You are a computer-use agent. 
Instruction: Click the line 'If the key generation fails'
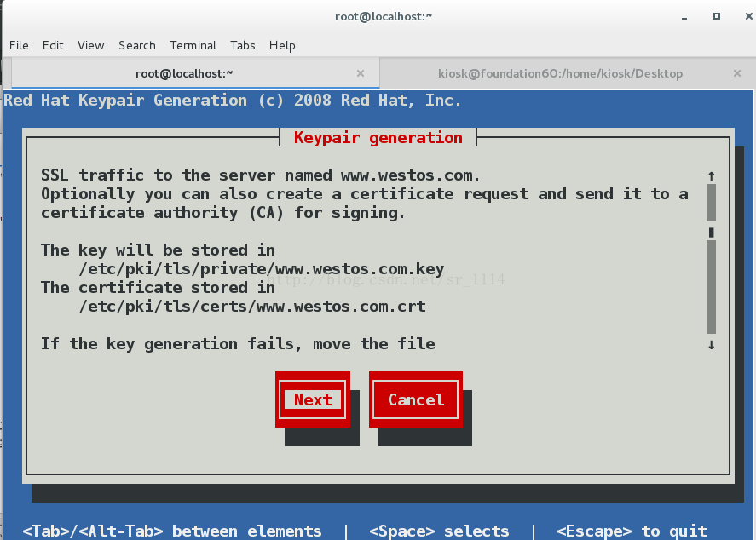point(238,344)
